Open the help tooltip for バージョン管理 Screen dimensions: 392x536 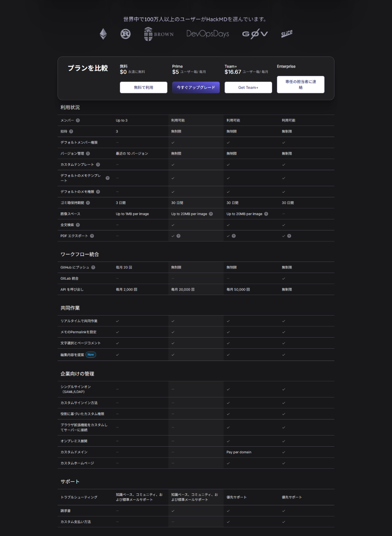click(88, 153)
